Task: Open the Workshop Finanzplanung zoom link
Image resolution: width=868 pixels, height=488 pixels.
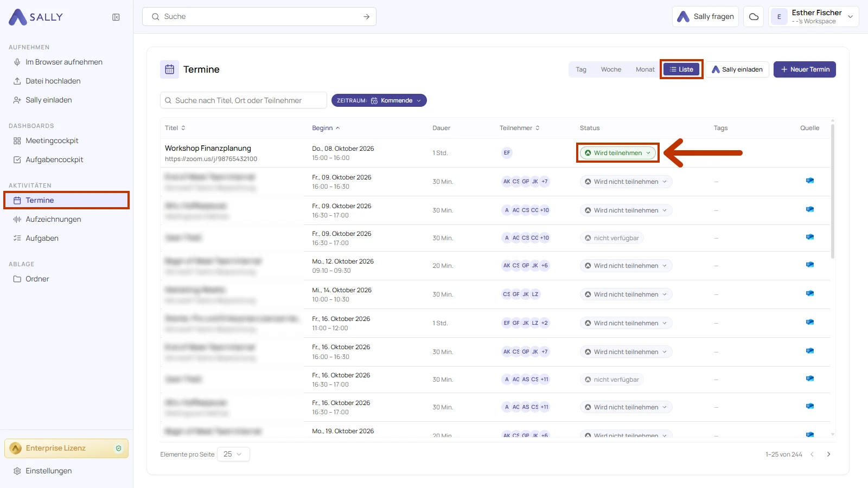Action: pos(211,159)
